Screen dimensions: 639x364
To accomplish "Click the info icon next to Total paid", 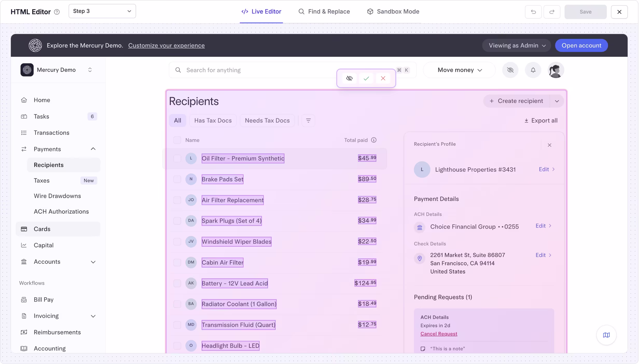I will point(374,140).
